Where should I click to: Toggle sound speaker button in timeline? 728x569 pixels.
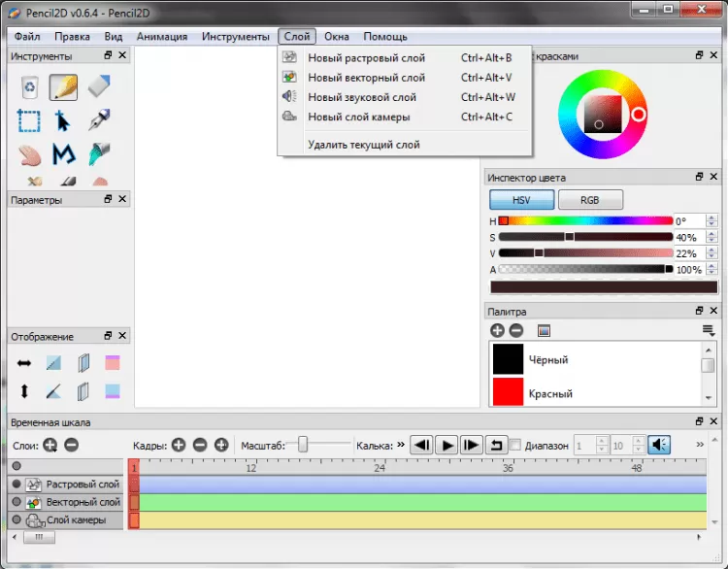[x=659, y=445]
